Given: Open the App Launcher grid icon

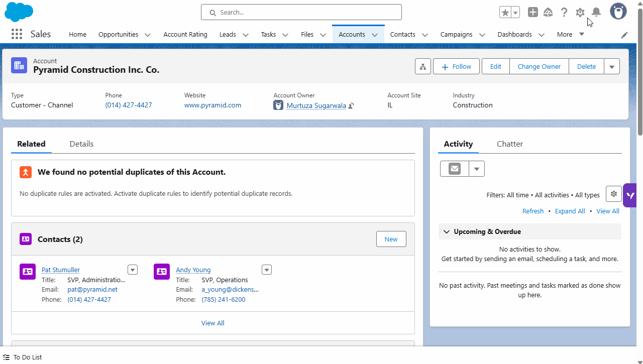Looking at the screenshot, I should click(x=17, y=34).
